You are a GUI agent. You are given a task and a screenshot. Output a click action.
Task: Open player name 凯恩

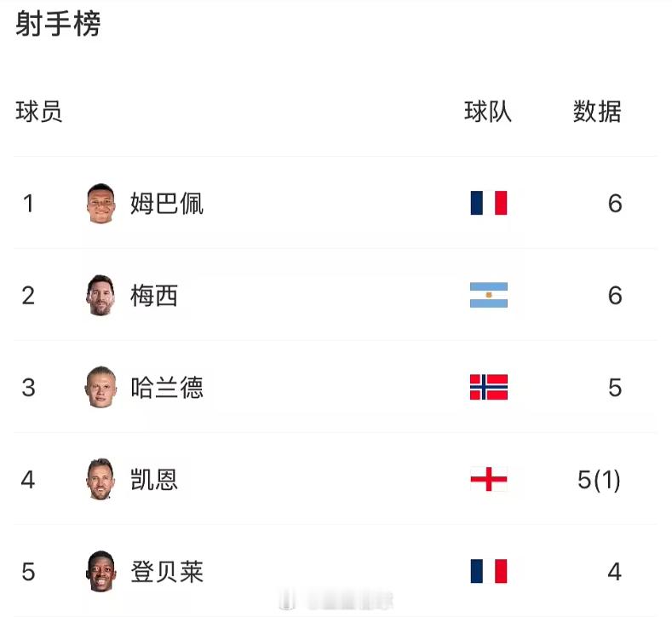(154, 479)
